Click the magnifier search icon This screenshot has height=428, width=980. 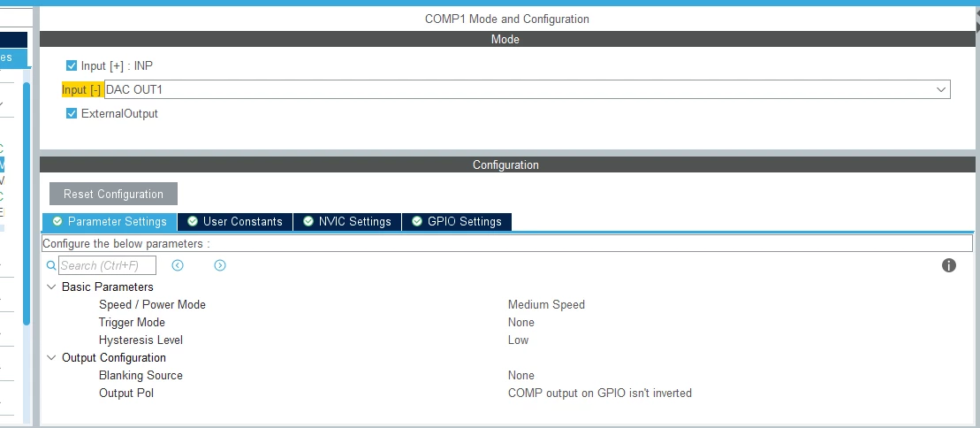point(51,266)
